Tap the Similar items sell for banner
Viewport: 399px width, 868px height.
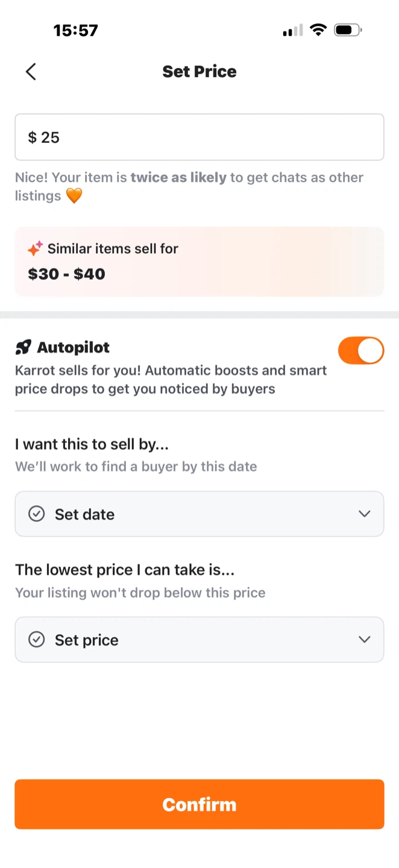(199, 262)
